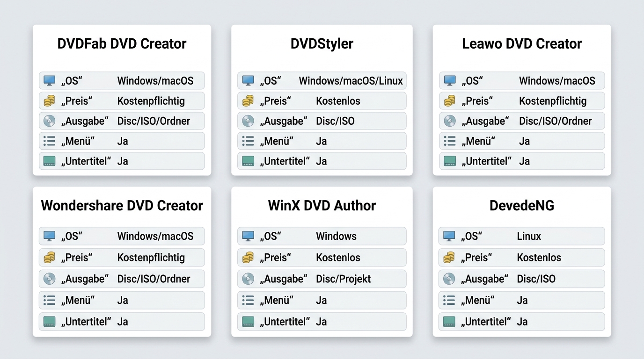Click the subtitle icon in Wondershare card
This screenshot has height=359, width=644.
49,321
